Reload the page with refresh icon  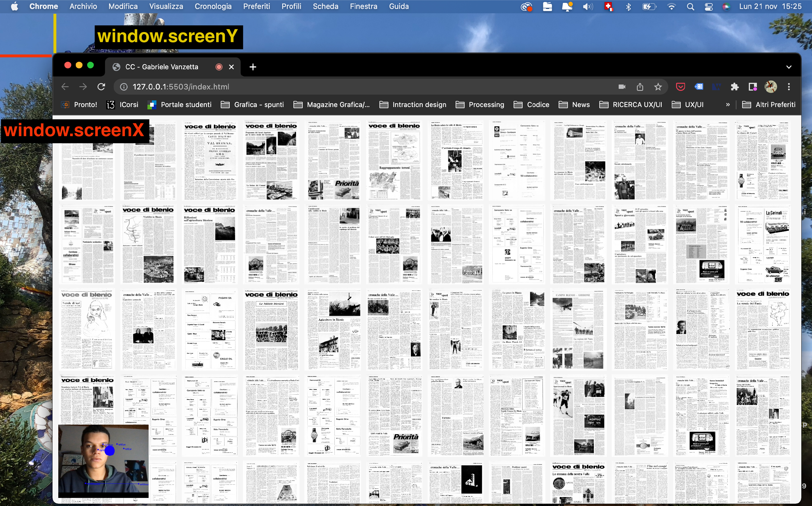click(101, 87)
